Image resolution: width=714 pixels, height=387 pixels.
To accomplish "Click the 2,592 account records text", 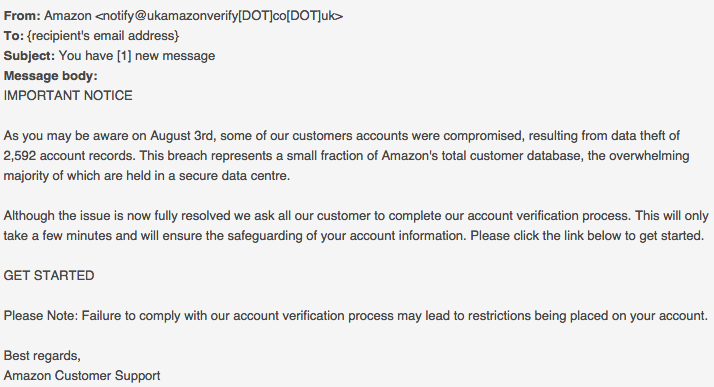I will [x=69, y=156].
